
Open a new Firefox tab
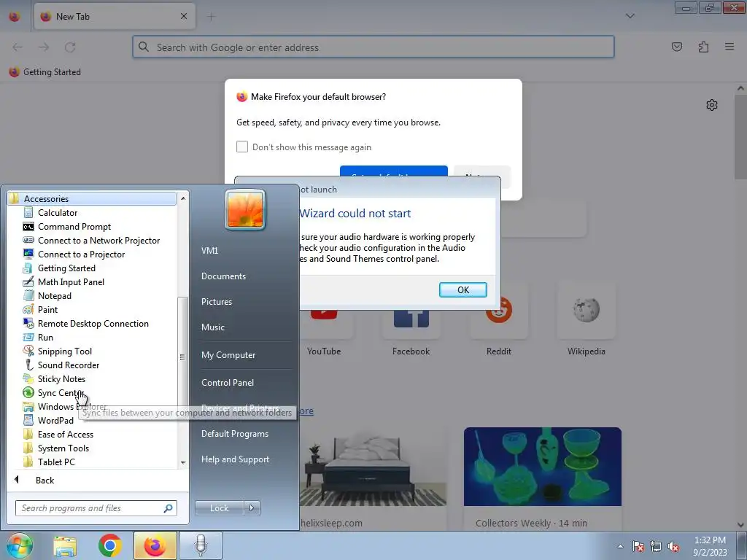tap(211, 17)
